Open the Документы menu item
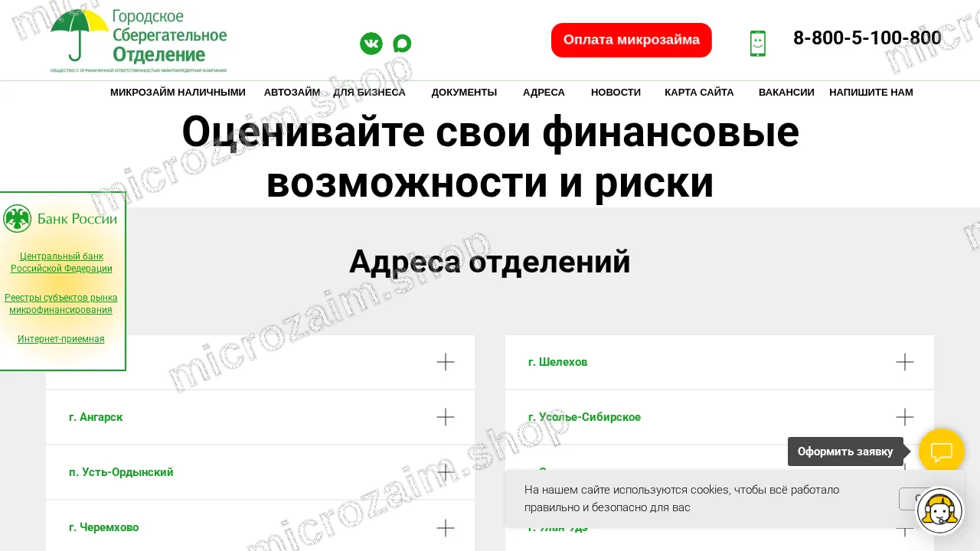 pos(464,93)
